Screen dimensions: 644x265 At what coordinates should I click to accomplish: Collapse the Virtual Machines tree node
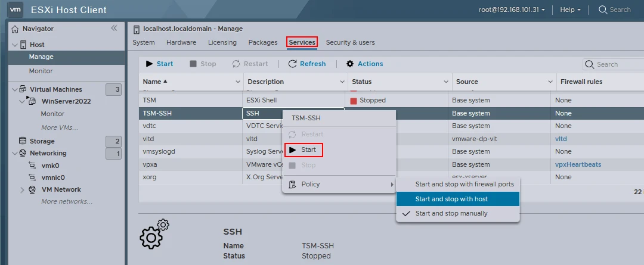(15, 89)
